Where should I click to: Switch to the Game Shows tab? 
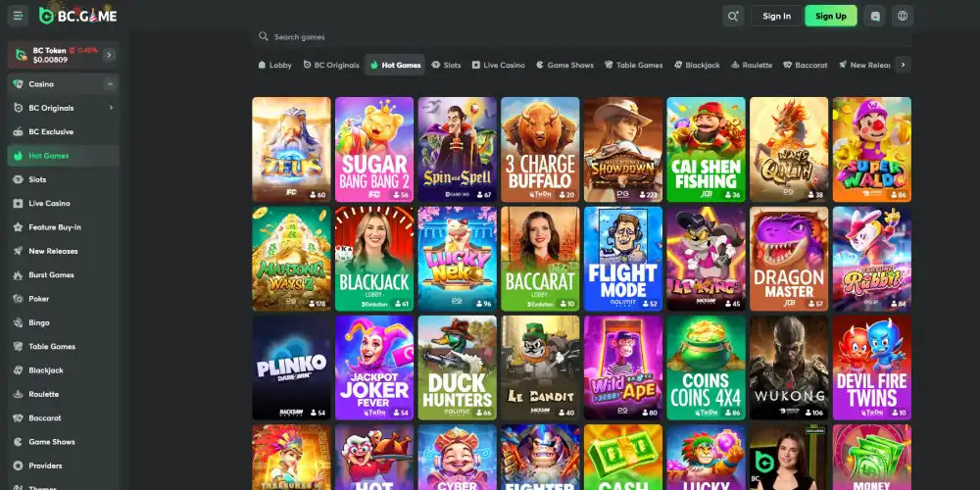(565, 65)
